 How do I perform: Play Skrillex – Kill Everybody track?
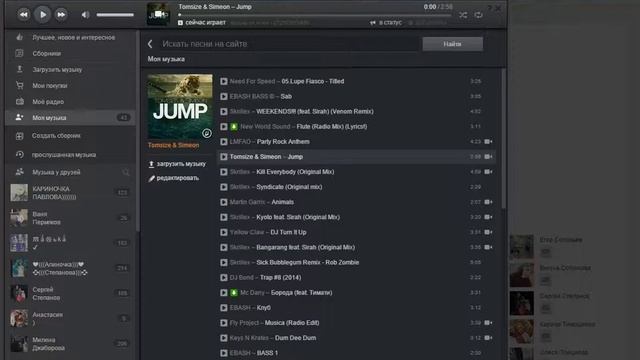point(224,172)
